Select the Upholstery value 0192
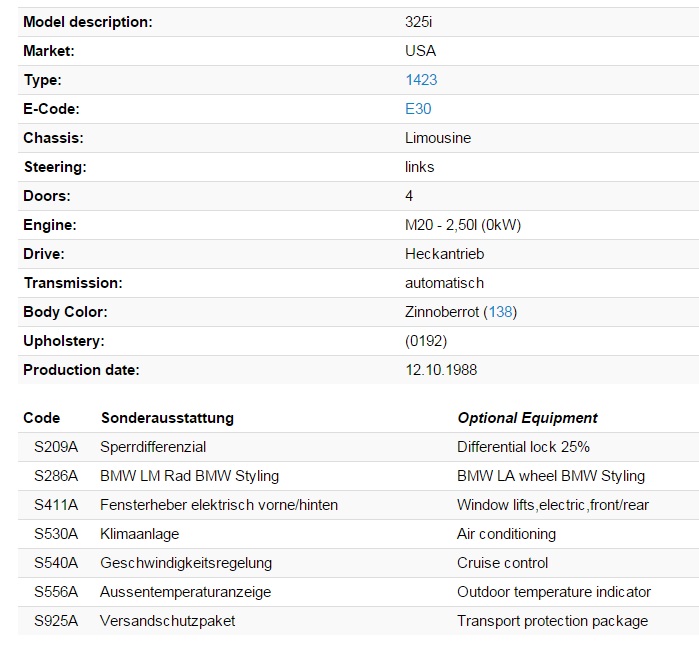 425,341
